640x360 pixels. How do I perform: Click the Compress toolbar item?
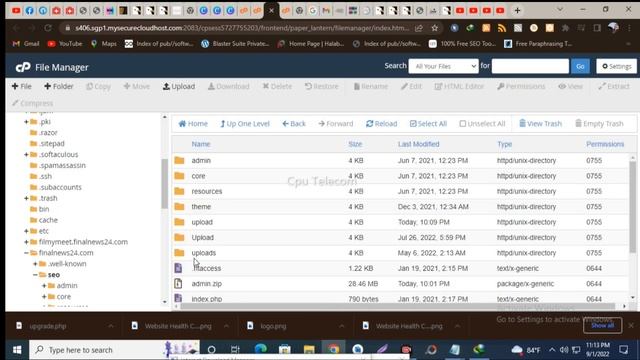32,103
